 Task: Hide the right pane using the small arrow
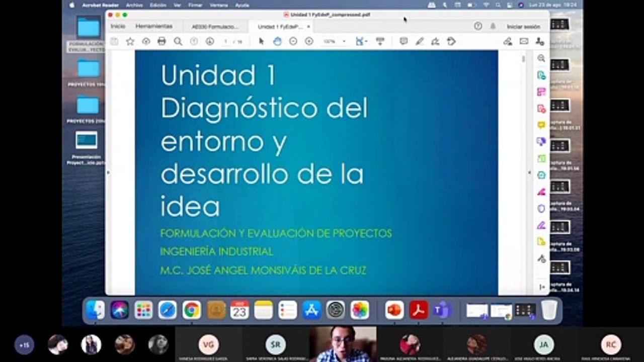[x=529, y=172]
